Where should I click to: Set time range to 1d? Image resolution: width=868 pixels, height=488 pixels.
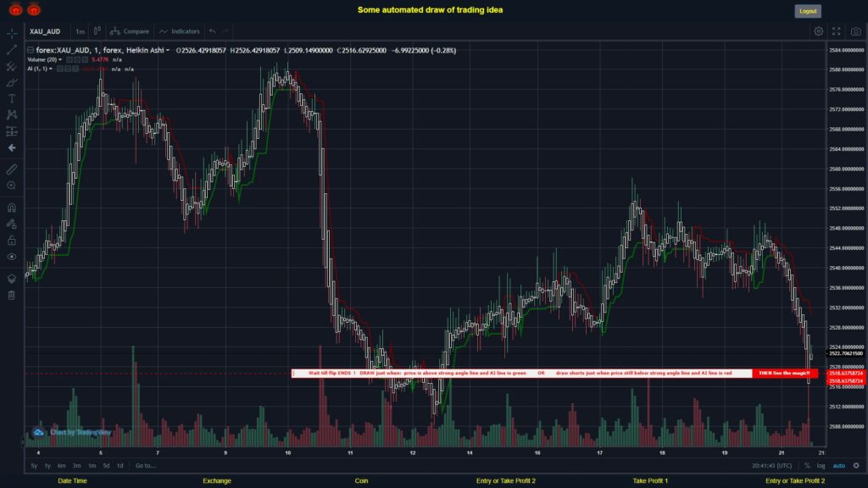point(120,466)
